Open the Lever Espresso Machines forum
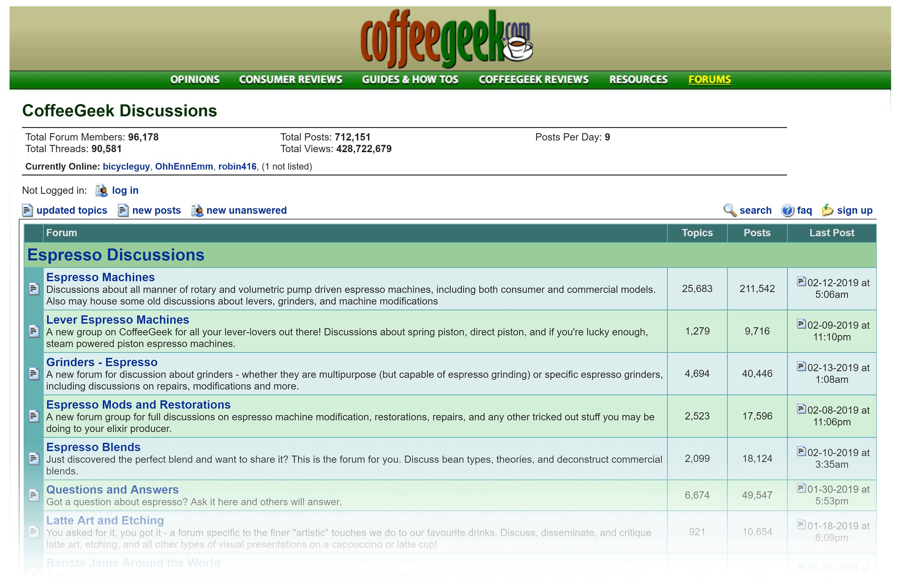Image resolution: width=901 pixels, height=588 pixels. point(118,320)
